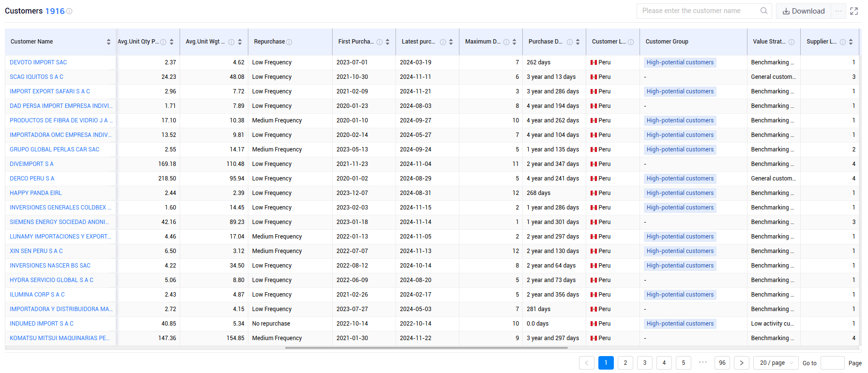Click the current page 1 button

click(x=606, y=363)
